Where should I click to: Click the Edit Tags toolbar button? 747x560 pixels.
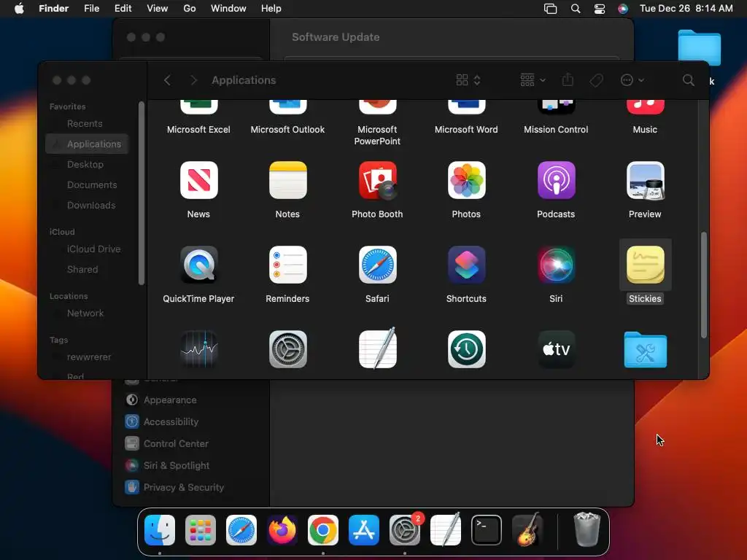pyautogui.click(x=597, y=80)
